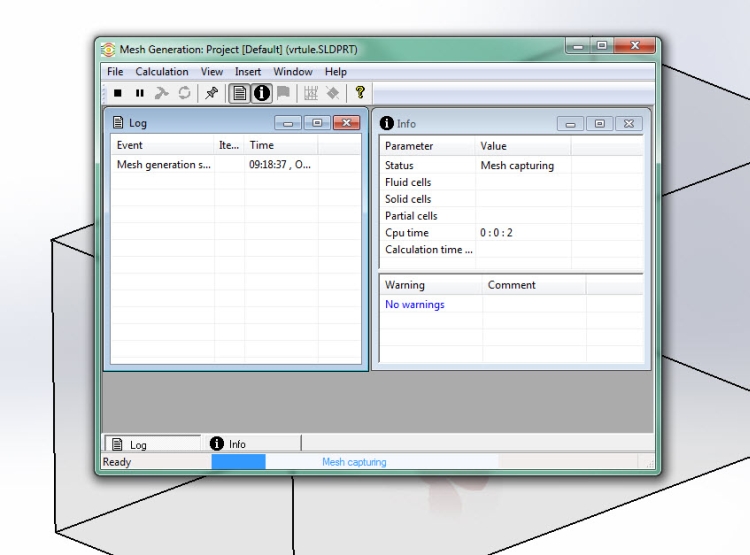Minimize the Info sub-window

point(570,124)
